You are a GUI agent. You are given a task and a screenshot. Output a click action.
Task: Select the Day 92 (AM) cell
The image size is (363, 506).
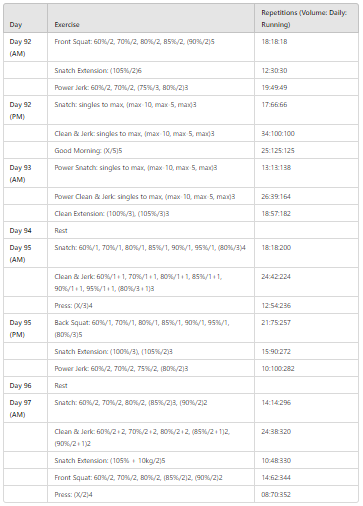coord(25,47)
